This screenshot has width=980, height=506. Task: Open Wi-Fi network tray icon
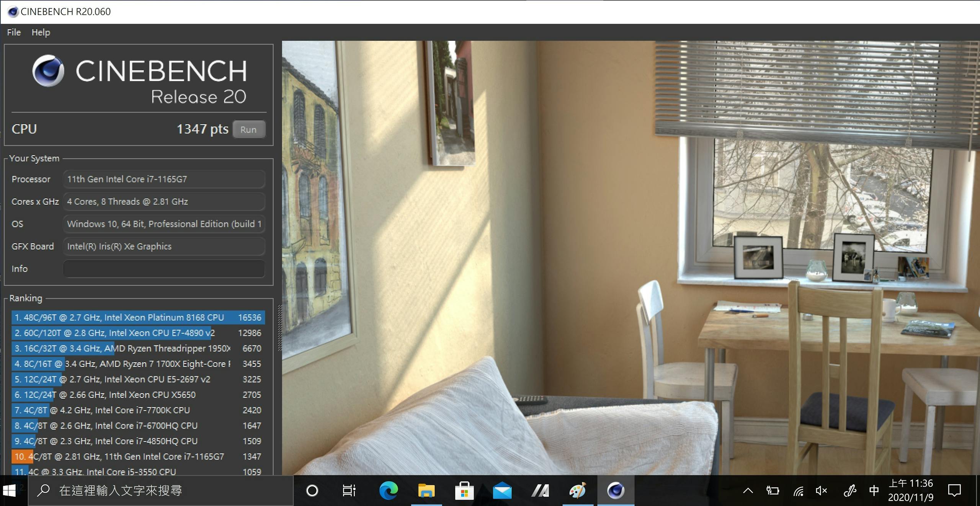point(798,491)
